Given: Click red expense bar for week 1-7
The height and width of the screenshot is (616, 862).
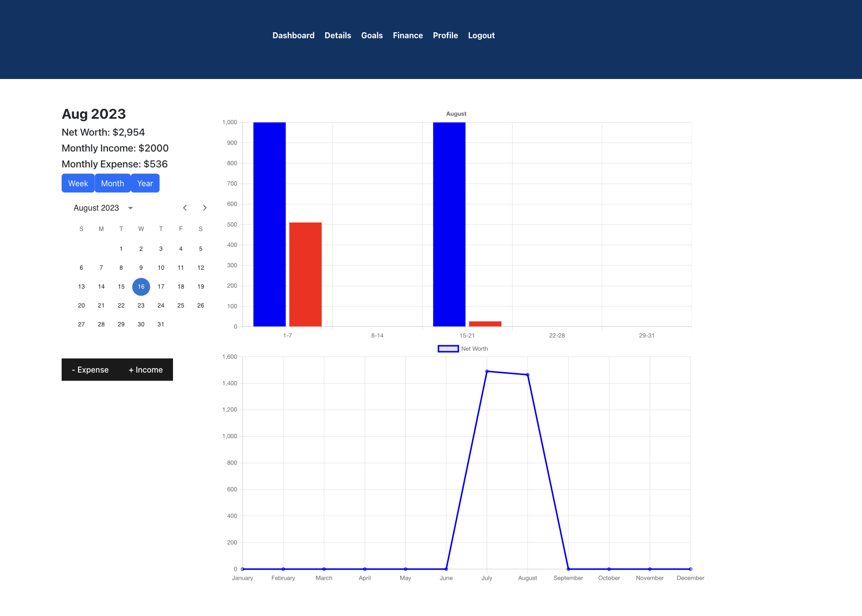Looking at the screenshot, I should pyautogui.click(x=305, y=274).
